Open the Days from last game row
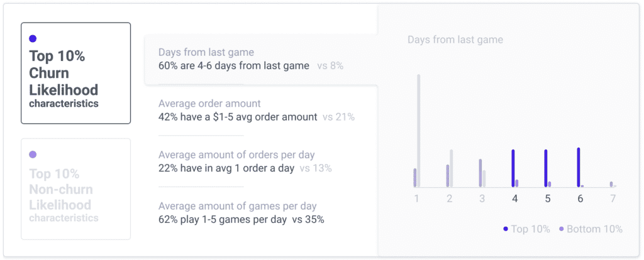 (x=261, y=60)
